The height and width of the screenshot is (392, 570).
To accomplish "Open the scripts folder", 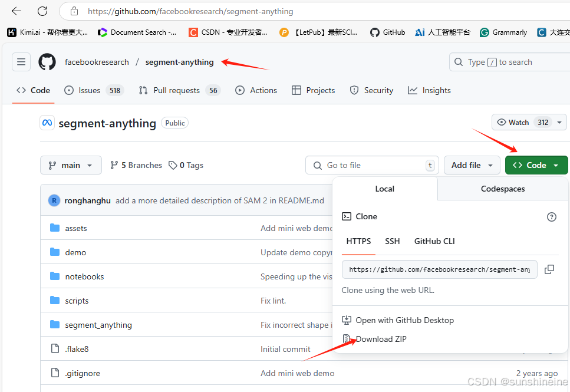I will [x=77, y=301].
